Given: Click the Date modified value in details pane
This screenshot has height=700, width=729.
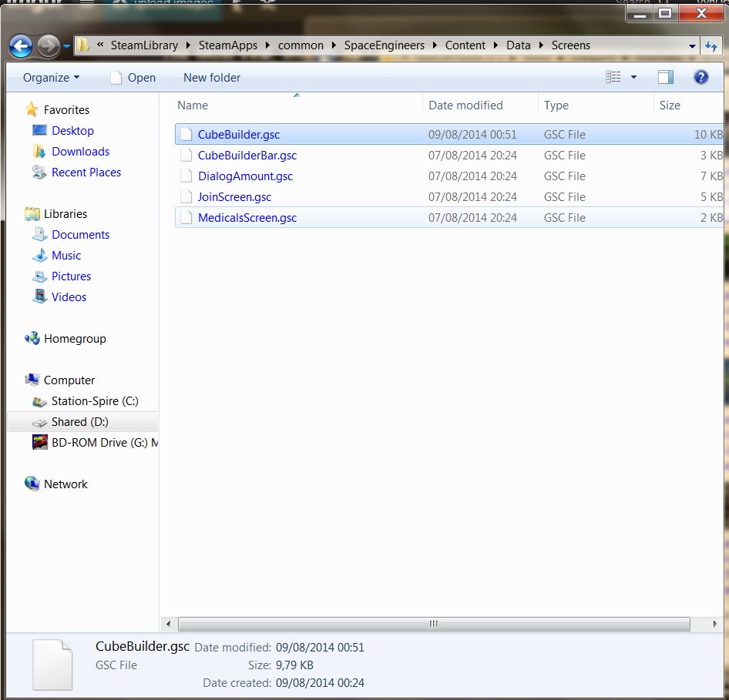Looking at the screenshot, I should pyautogui.click(x=320, y=648).
